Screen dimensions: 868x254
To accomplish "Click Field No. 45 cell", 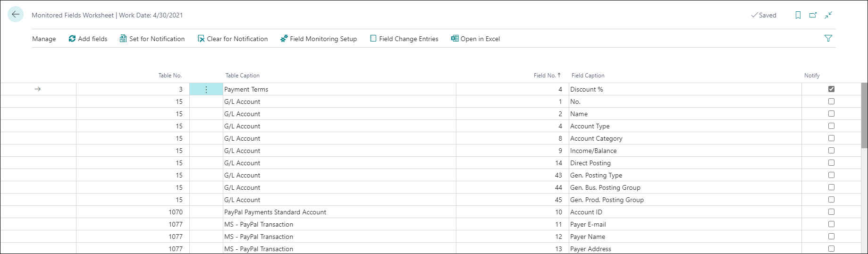I will [513, 200].
